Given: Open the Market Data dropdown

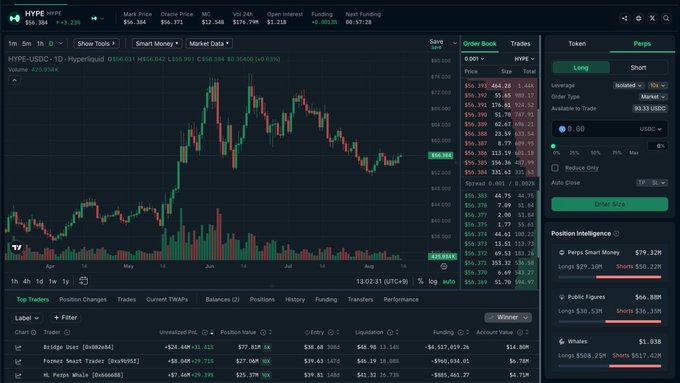Looking at the screenshot, I should pyautogui.click(x=209, y=43).
